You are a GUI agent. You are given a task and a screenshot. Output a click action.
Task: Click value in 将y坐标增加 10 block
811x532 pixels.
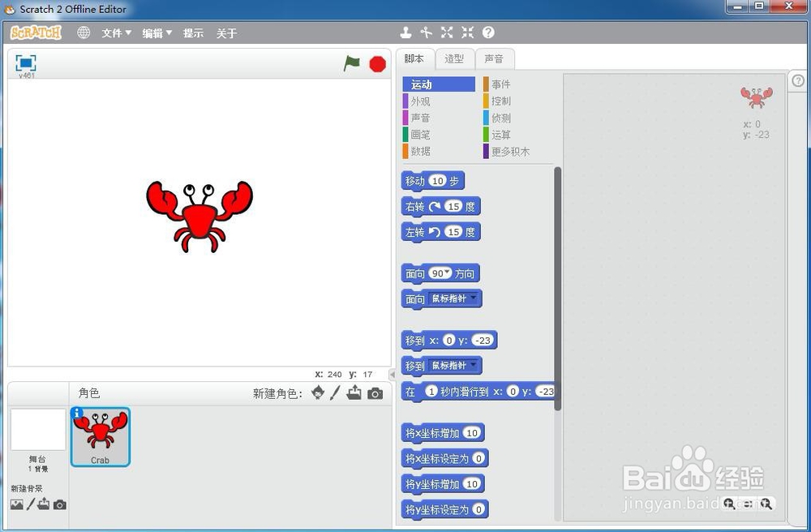point(472,484)
